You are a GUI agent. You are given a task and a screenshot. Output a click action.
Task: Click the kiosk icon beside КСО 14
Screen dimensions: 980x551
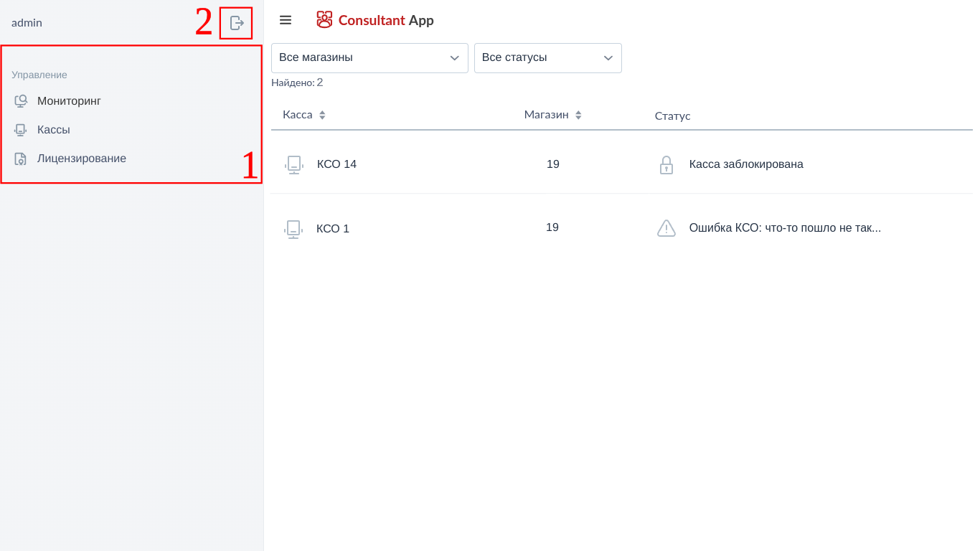(293, 165)
